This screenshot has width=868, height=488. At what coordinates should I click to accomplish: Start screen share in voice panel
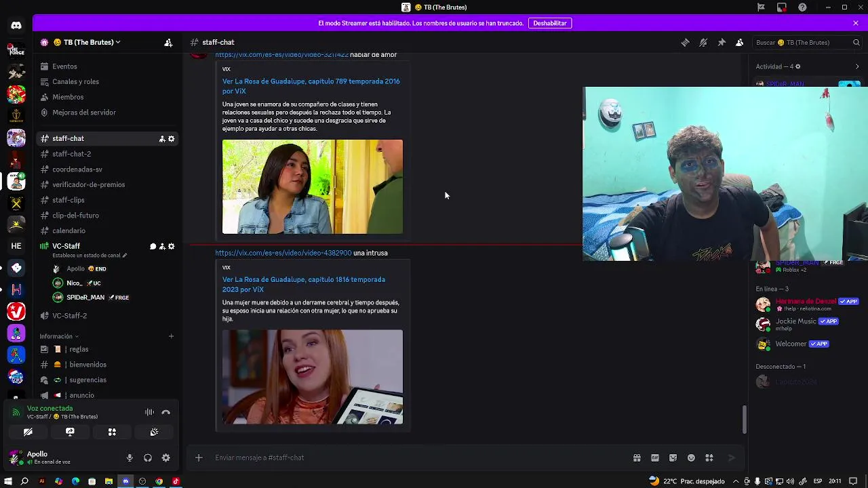(x=70, y=432)
